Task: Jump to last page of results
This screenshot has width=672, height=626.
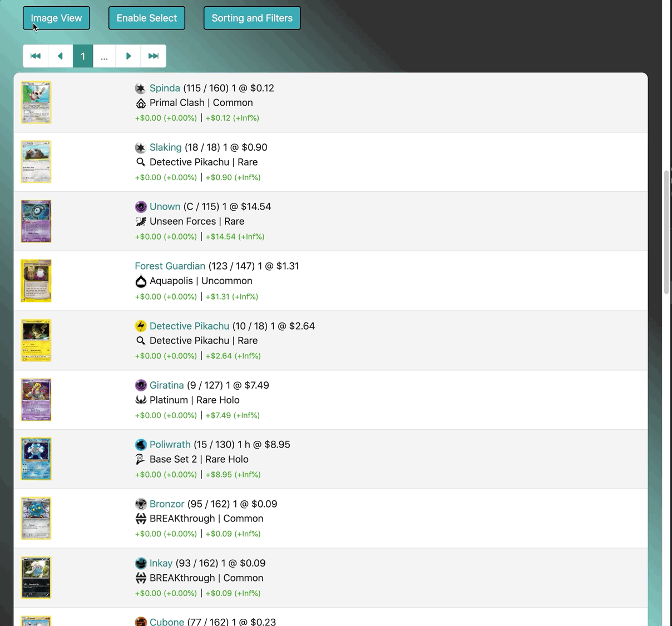Action: point(154,56)
